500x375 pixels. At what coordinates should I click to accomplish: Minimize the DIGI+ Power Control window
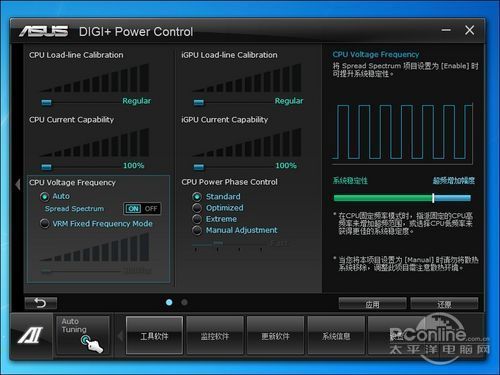446,30
